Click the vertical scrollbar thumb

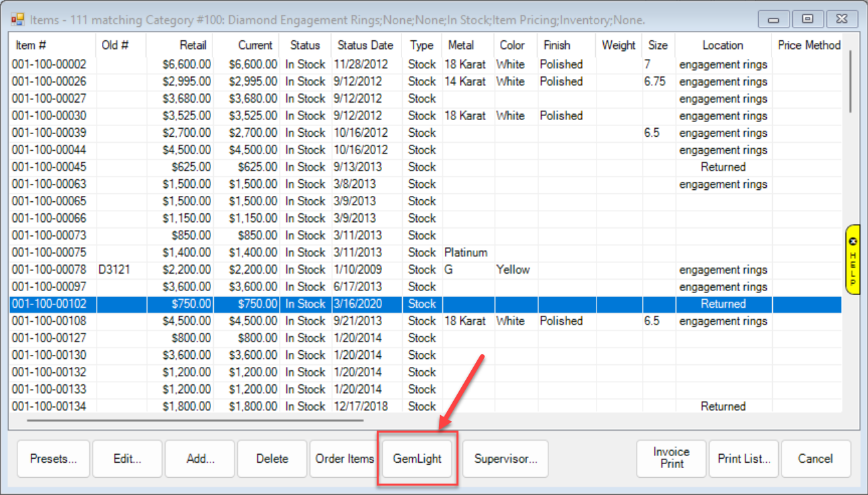click(850, 80)
